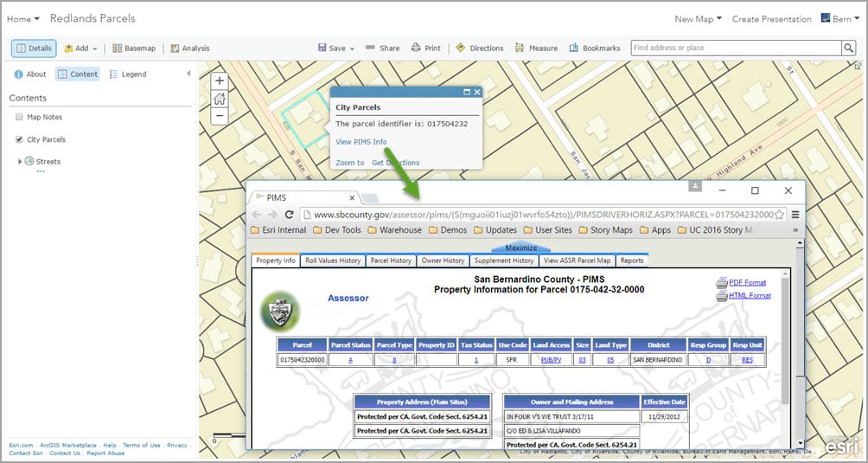Expand the Streets layer group
This screenshot has height=463, width=868.
[20, 162]
